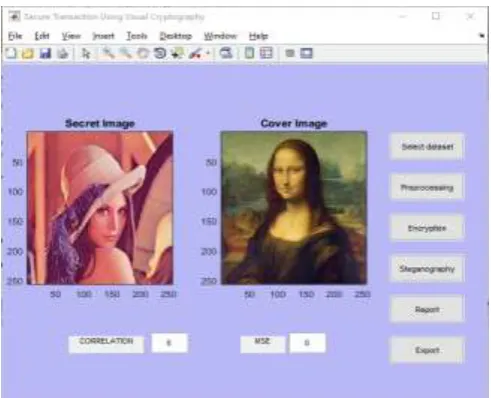Select the Brush data tool
Image resolution: width=491 pixels, height=398 pixels.
pyautogui.click(x=196, y=53)
